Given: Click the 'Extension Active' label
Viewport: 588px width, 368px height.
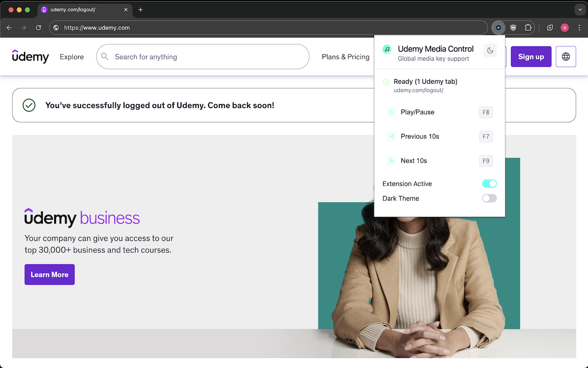Looking at the screenshot, I should point(407,184).
